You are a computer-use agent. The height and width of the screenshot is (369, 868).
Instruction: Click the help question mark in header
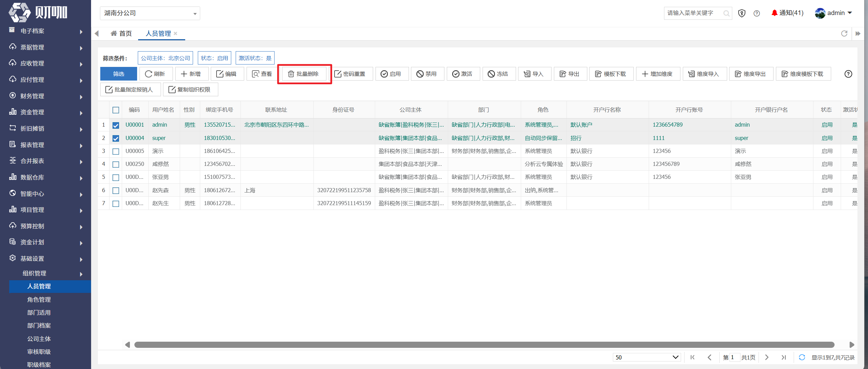coord(756,13)
